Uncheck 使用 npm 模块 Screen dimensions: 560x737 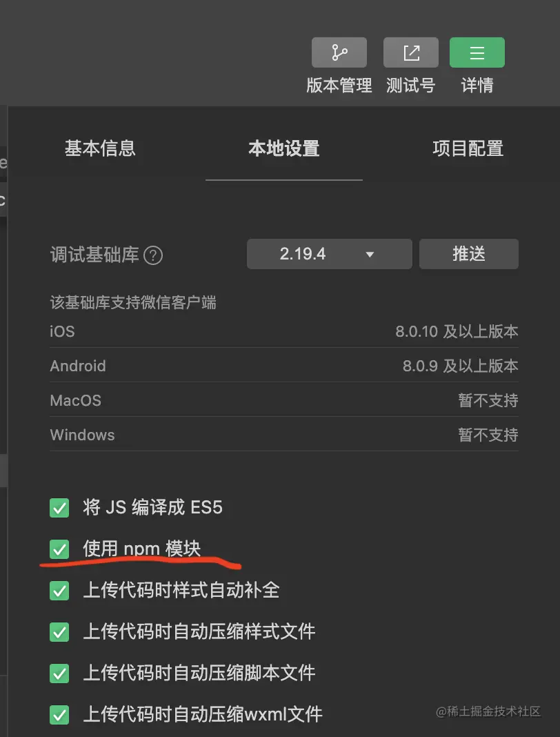point(59,549)
